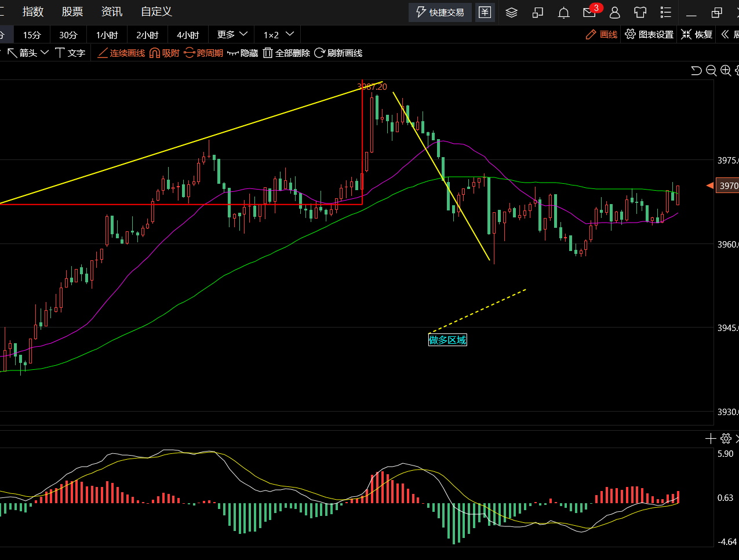The image size is (739, 560).
Task: Zoom in the chart with magnifier plus
Action: pos(726,71)
